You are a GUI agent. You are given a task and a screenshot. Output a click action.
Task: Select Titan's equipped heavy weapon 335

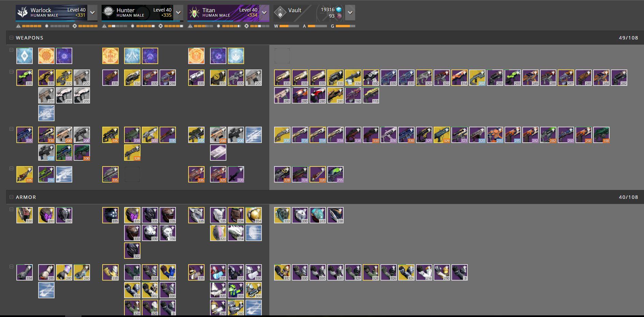click(x=196, y=174)
